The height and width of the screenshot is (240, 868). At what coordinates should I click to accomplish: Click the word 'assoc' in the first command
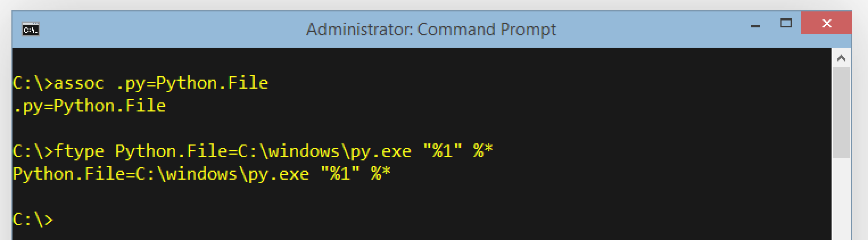[x=79, y=83]
